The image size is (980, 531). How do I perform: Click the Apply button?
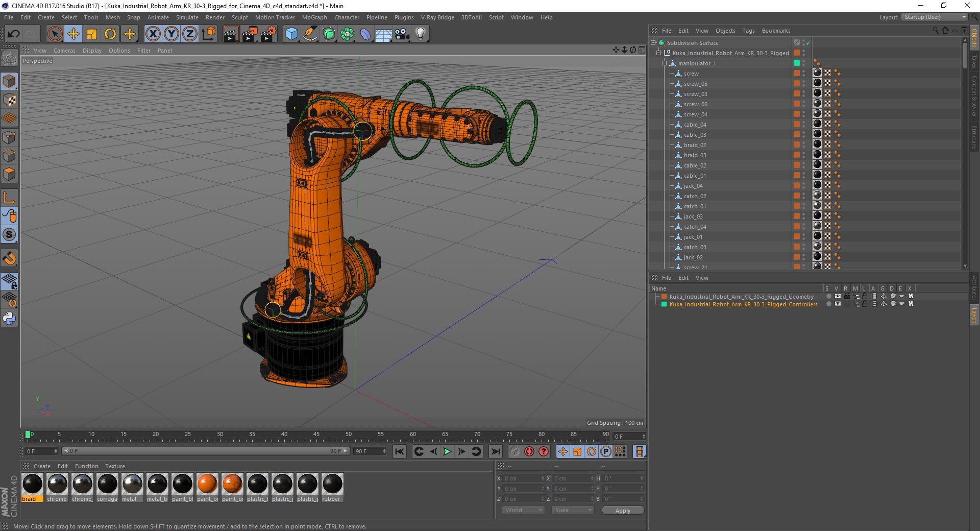[x=623, y=511]
